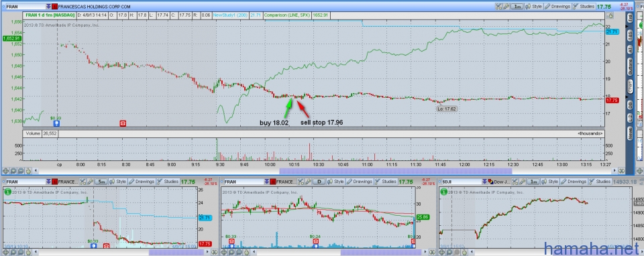The image size is (644, 256).
Task: Click the wrench settings icon in top toolbar
Action: click(x=506, y=7)
